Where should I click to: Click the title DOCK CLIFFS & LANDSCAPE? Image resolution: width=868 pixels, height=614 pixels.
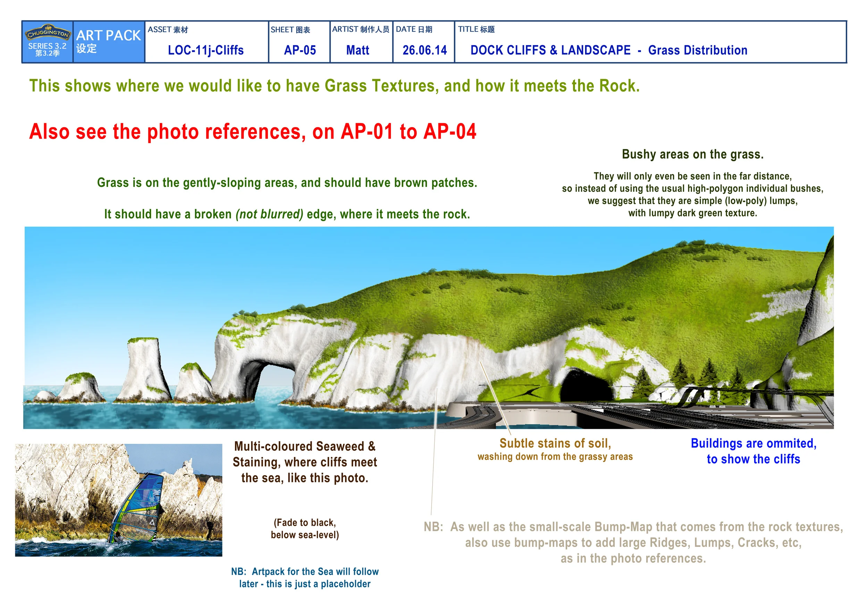[550, 50]
